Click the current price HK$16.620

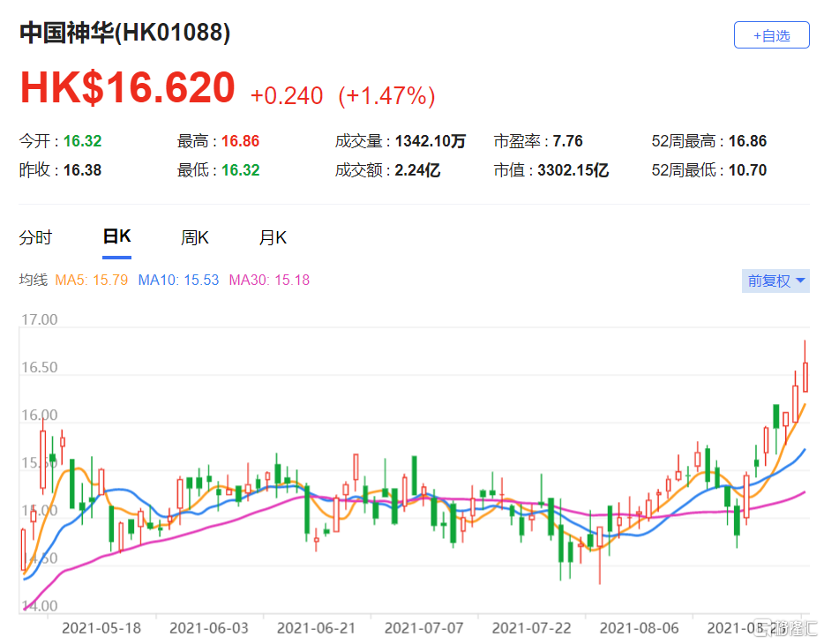coord(128,87)
